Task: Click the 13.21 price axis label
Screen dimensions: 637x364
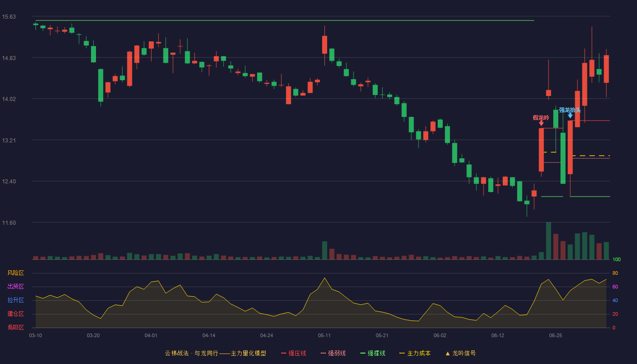Action: coord(9,140)
